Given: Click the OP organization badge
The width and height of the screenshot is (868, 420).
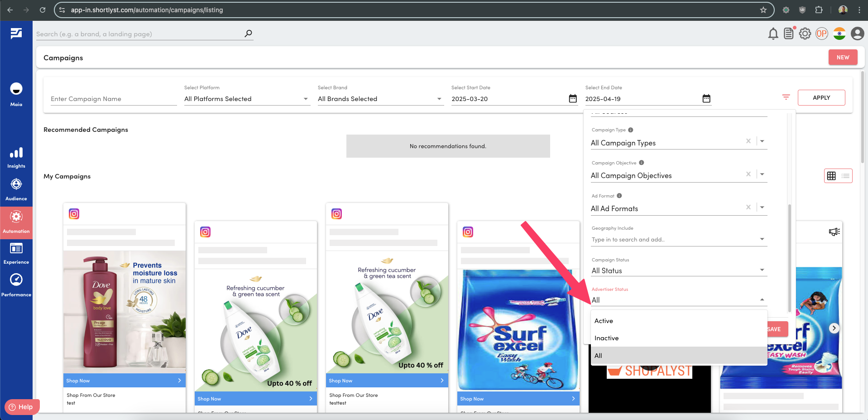Looking at the screenshot, I should 822,34.
